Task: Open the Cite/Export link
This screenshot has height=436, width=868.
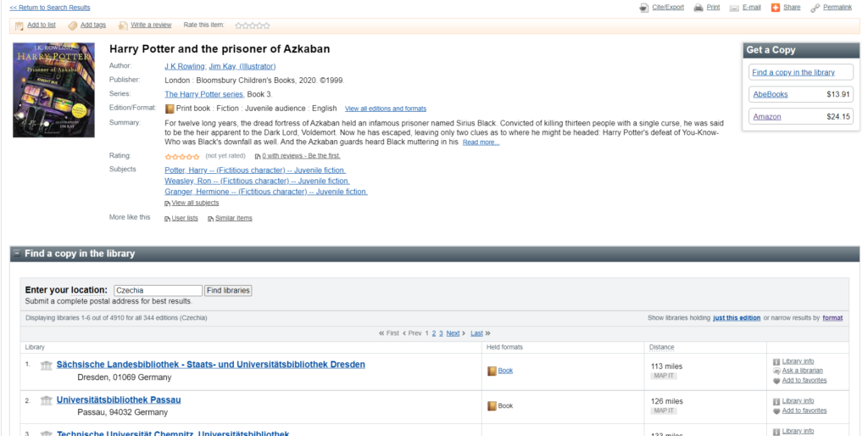Action: (668, 7)
